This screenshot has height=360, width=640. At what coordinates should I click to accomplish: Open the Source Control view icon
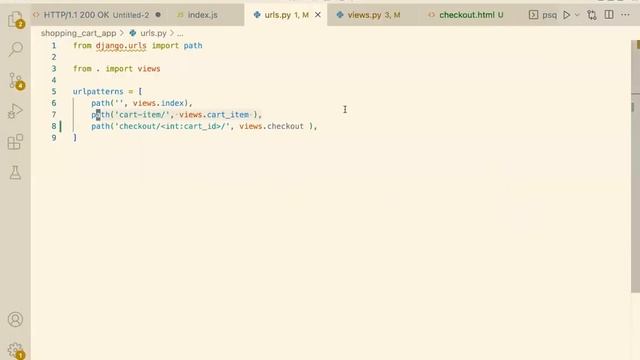pos(16,80)
